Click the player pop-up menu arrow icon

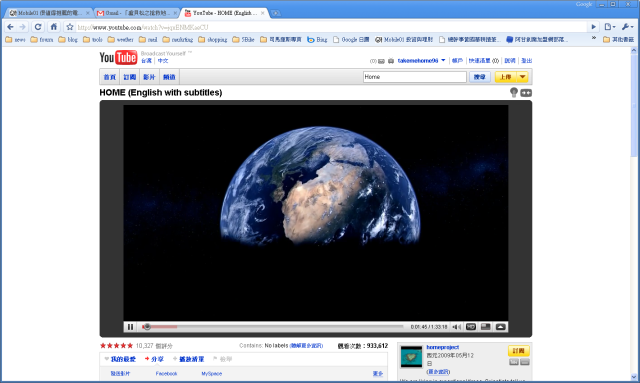[501, 327]
